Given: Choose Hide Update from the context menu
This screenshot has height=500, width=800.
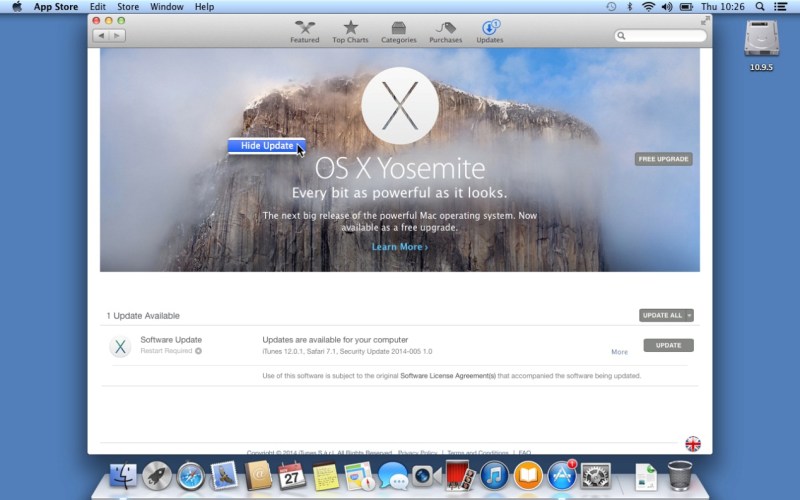Looking at the screenshot, I should 267,146.
